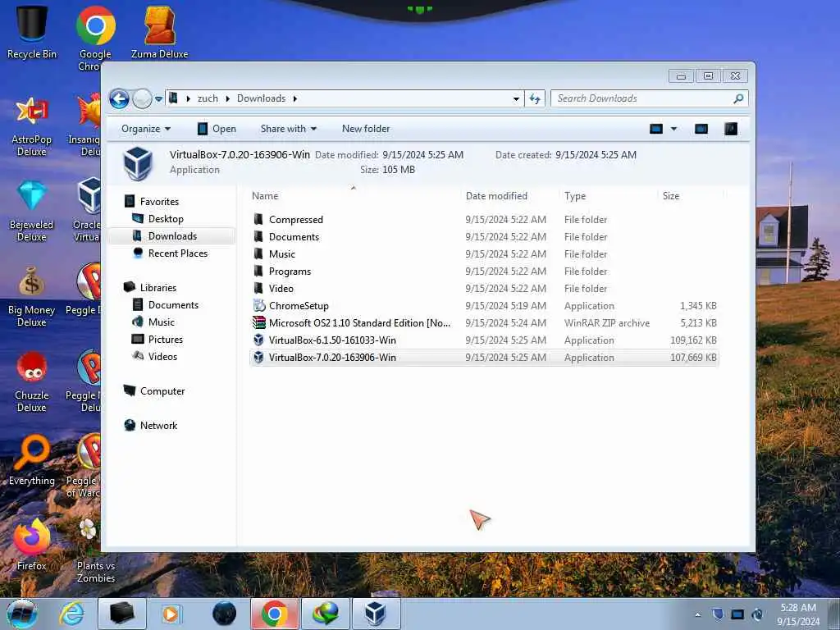Click the change view icon
The image size is (840, 630).
[656, 129]
